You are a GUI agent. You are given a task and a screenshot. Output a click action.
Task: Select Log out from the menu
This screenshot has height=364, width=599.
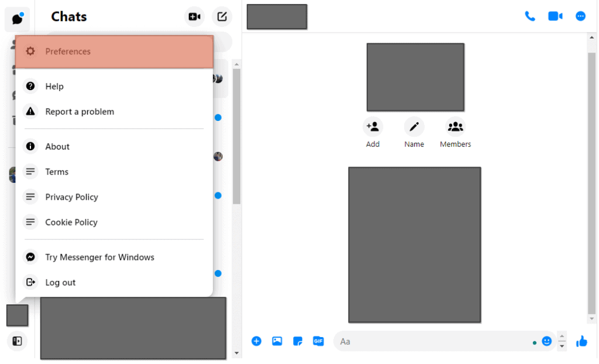(61, 282)
